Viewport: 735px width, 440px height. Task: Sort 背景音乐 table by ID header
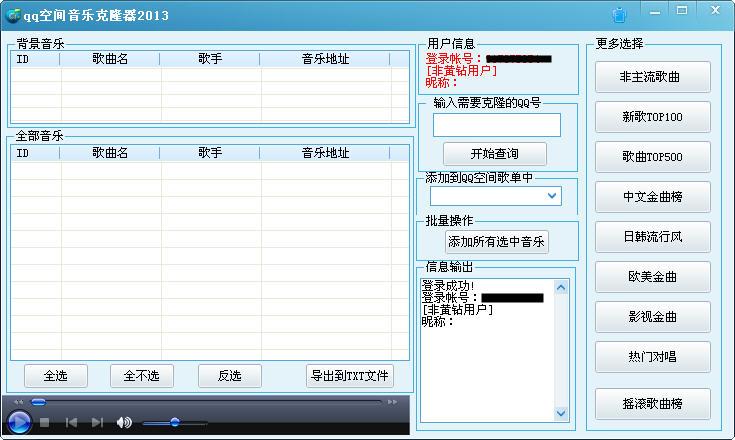tap(36, 59)
